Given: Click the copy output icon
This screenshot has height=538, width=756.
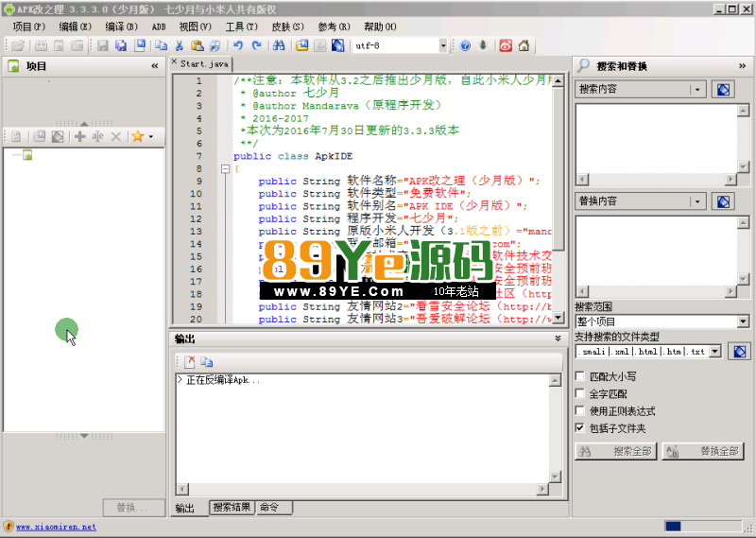Looking at the screenshot, I should pyautogui.click(x=207, y=361).
